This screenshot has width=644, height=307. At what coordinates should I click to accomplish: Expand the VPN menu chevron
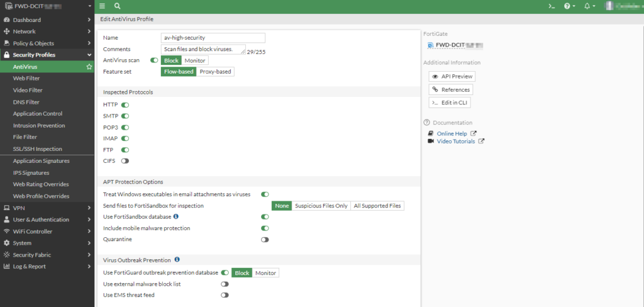(89, 208)
